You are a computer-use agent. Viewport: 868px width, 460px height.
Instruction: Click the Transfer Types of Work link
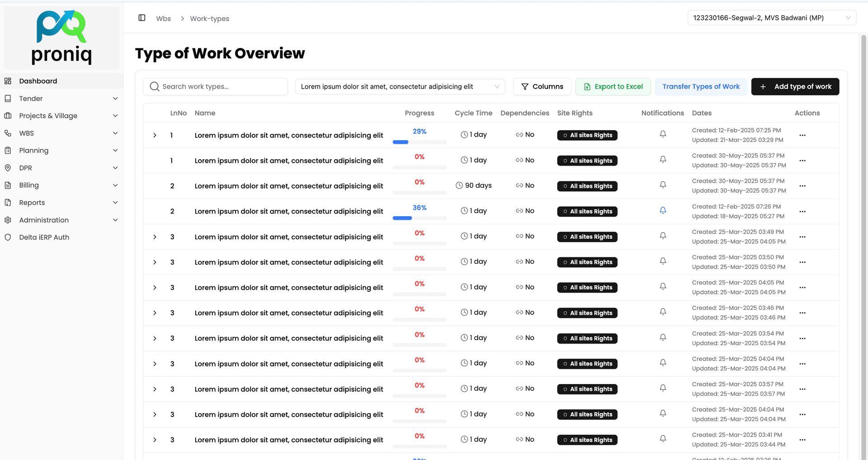700,86
